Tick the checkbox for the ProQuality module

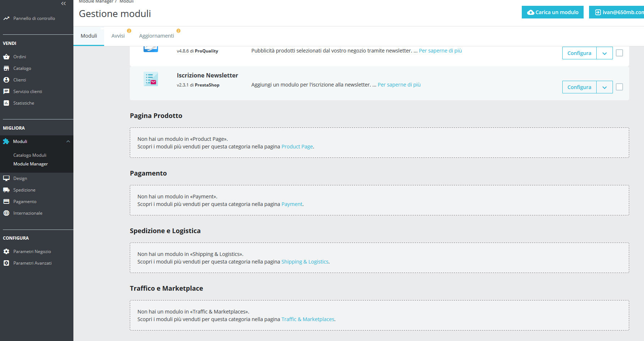pyautogui.click(x=619, y=53)
